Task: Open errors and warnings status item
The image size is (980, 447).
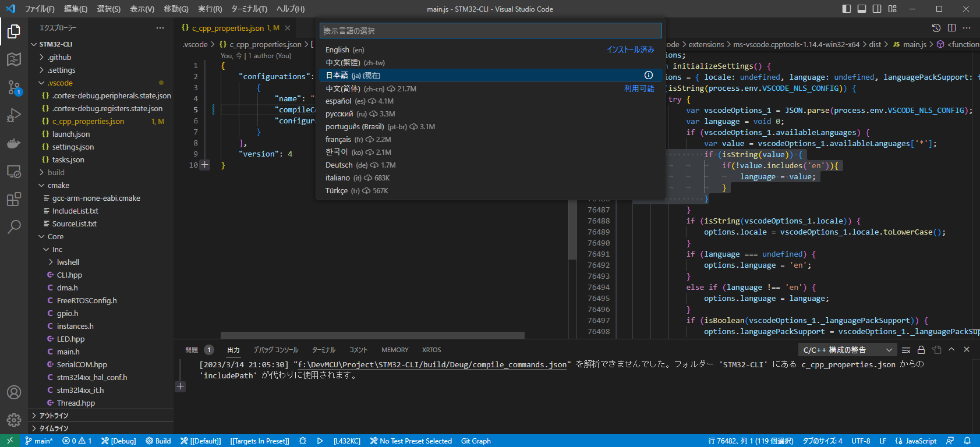Action: (77, 441)
